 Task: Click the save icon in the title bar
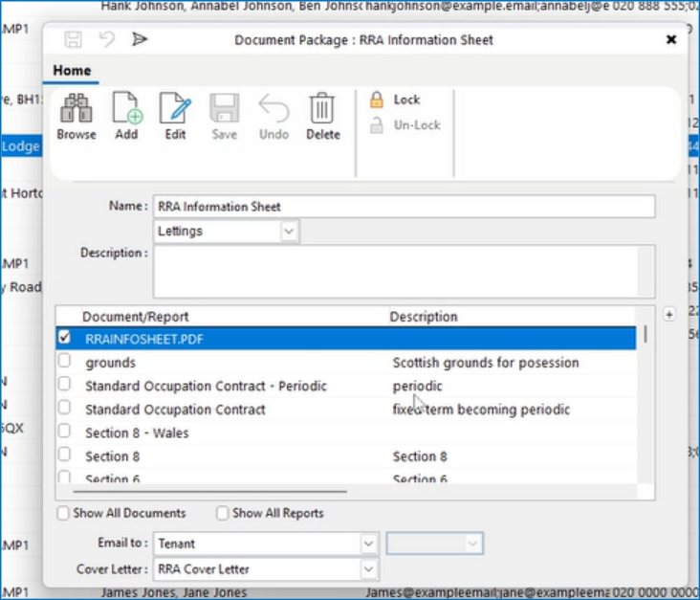point(74,39)
